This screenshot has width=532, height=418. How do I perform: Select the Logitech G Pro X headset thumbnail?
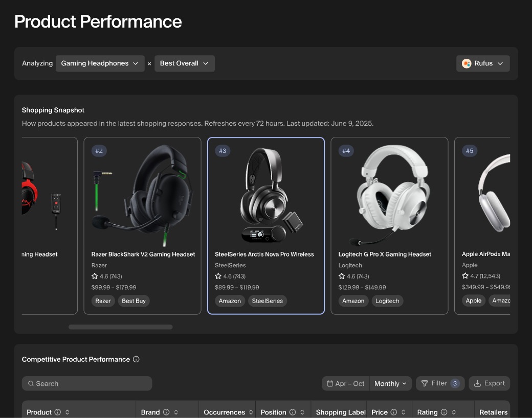[389, 194]
